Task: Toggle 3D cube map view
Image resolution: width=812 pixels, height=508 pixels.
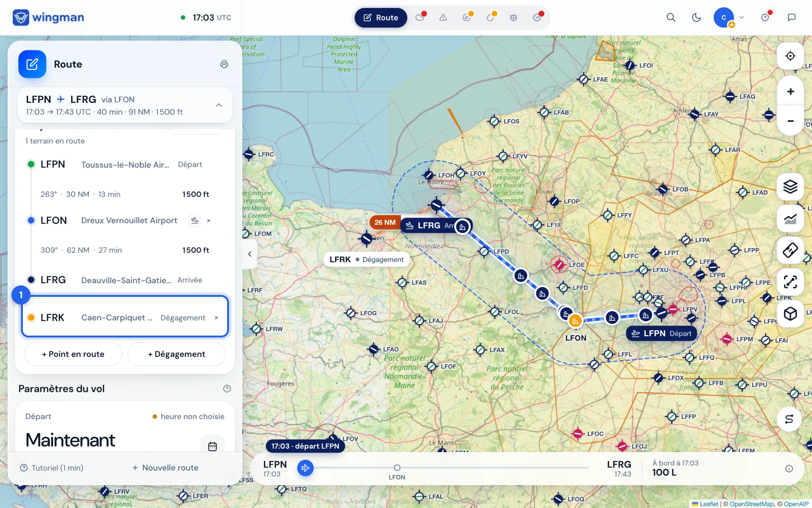Action: click(x=790, y=314)
